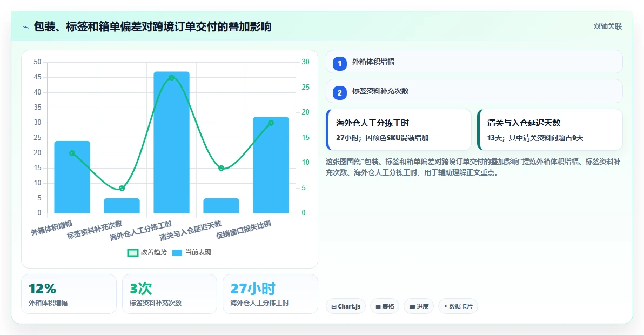Click the line point on 促销窗口损失比例 bar
The image size is (644, 335).
pyautogui.click(x=271, y=123)
